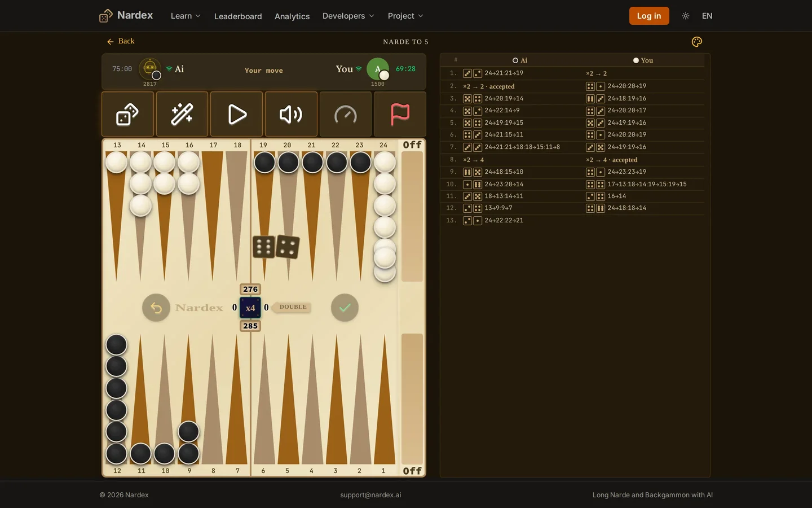This screenshot has width=812, height=508.
Task: Click the six-pip die on the board
Action: coord(263,247)
